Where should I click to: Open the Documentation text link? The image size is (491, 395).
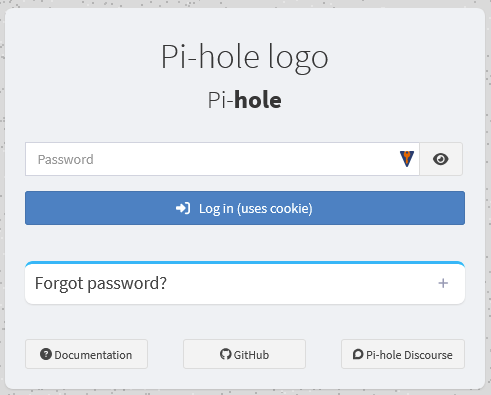tap(93, 355)
